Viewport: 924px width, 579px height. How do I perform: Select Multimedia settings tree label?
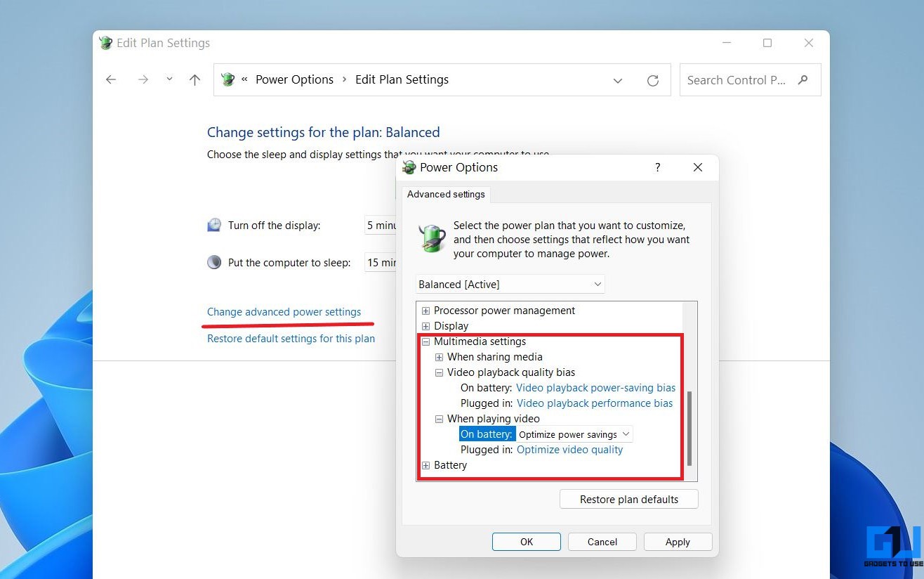tap(480, 341)
